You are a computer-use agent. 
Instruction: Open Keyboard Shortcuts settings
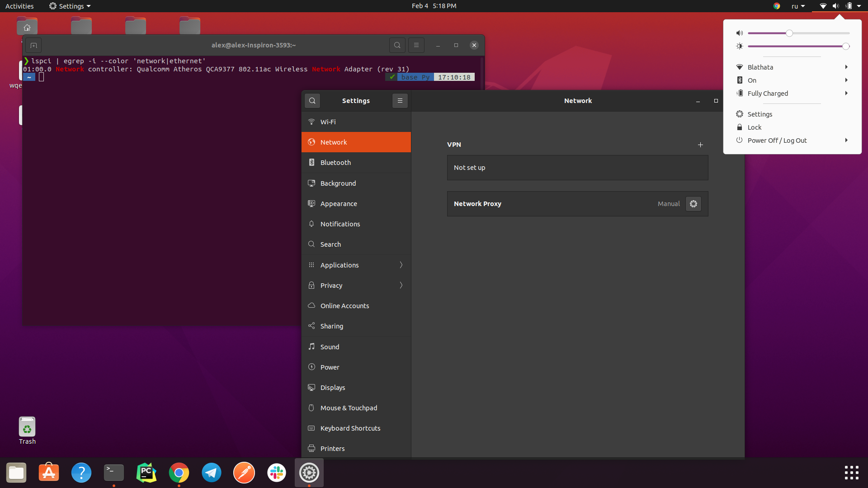tap(356, 428)
